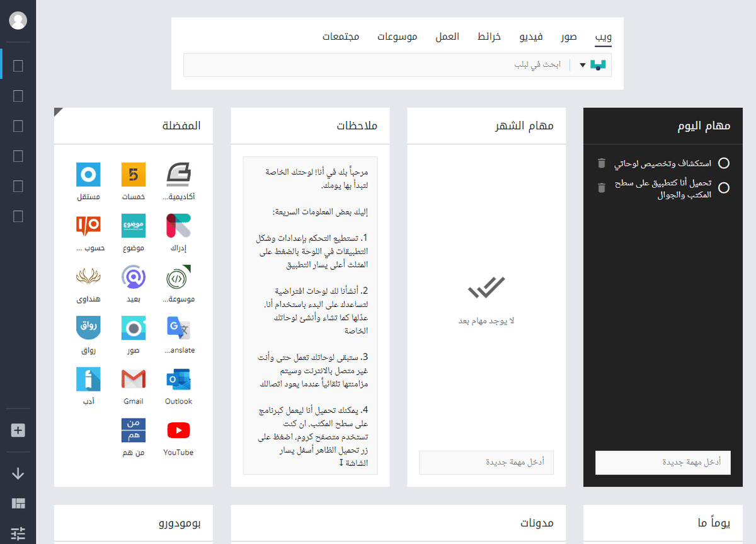Open the خمسات favorite
The image size is (756, 544).
pos(134,175)
